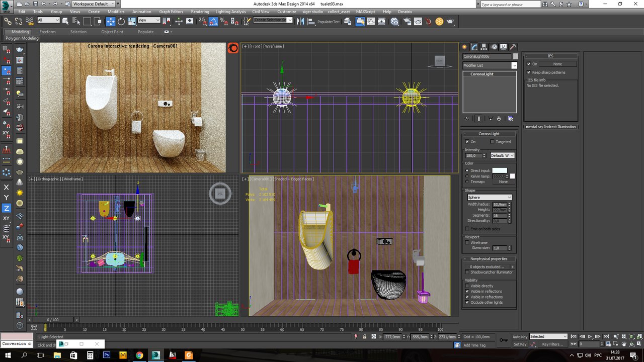Open the Modify command panel tab
The width and height of the screenshot is (644, 362).
click(x=474, y=47)
